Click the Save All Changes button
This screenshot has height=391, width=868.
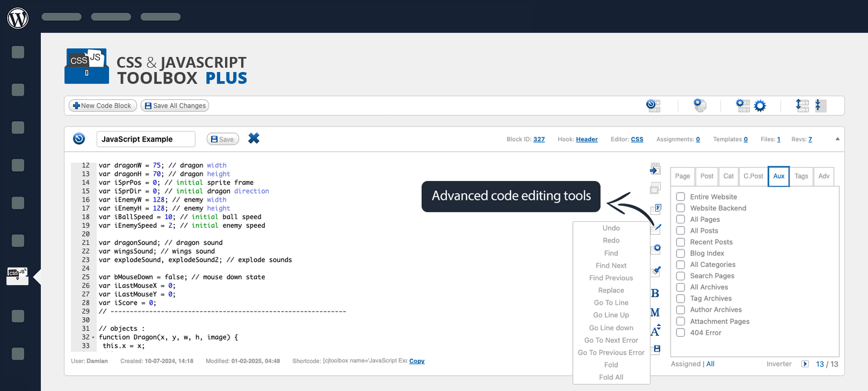click(x=175, y=106)
